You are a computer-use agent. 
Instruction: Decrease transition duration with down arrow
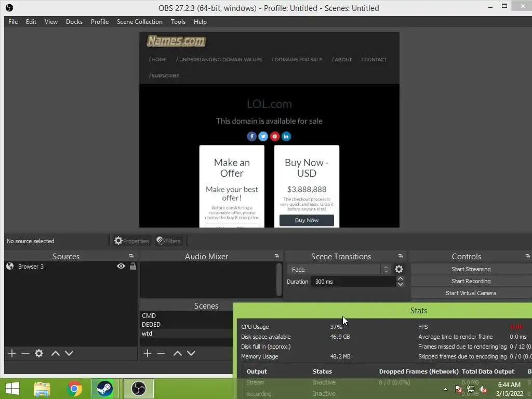pos(401,284)
